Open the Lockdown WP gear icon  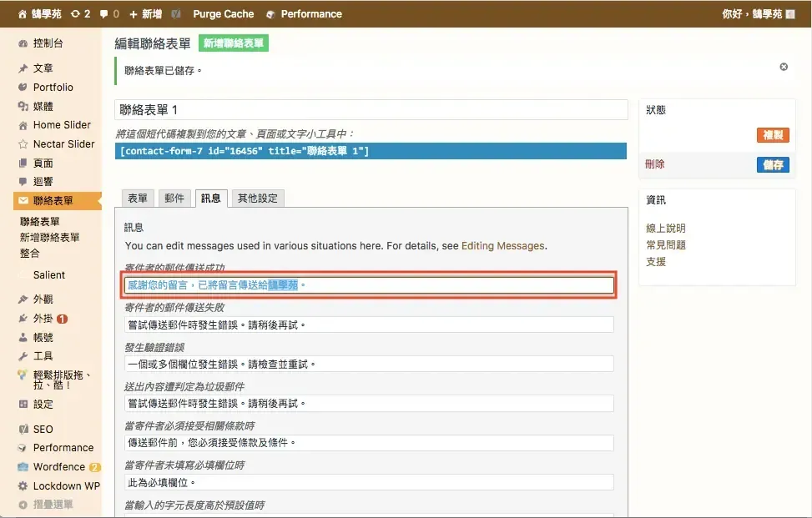(23, 486)
